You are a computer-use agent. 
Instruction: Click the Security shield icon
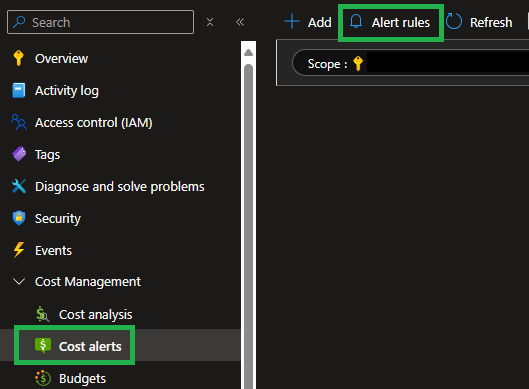pyautogui.click(x=19, y=218)
